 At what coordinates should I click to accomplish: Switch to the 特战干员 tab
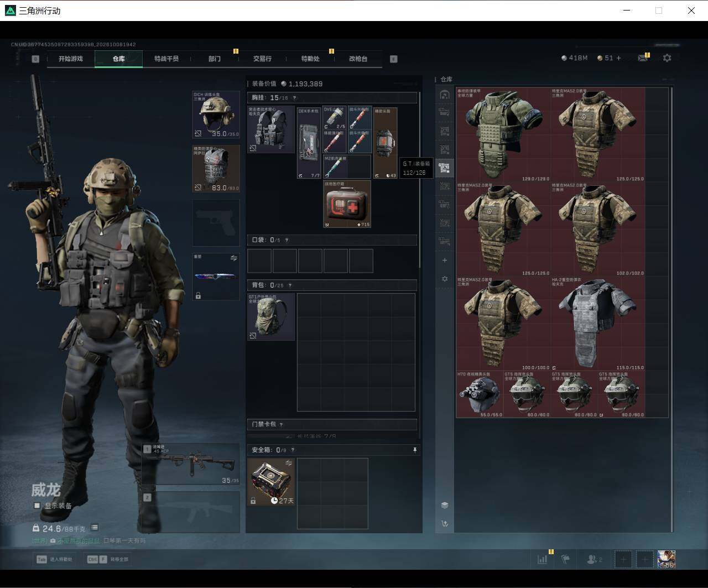coord(166,59)
